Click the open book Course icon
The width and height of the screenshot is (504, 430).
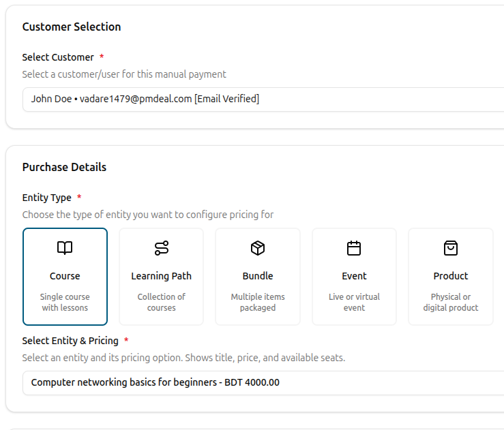65,248
